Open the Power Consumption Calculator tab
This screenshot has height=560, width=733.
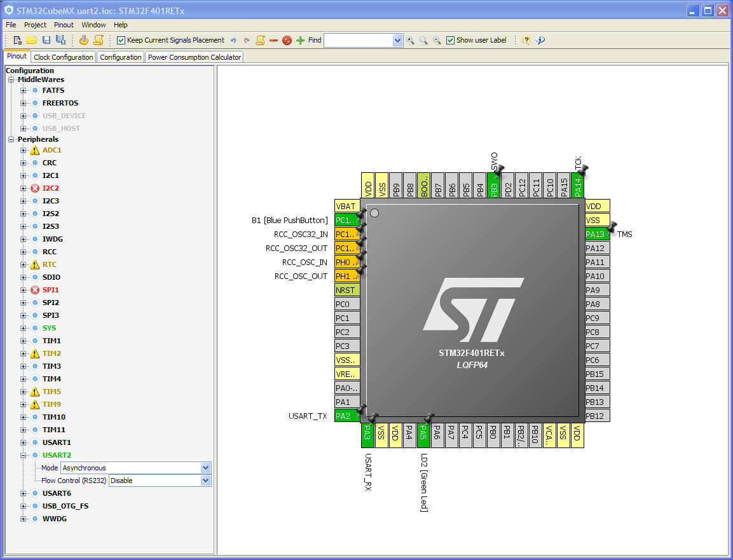pyautogui.click(x=194, y=57)
